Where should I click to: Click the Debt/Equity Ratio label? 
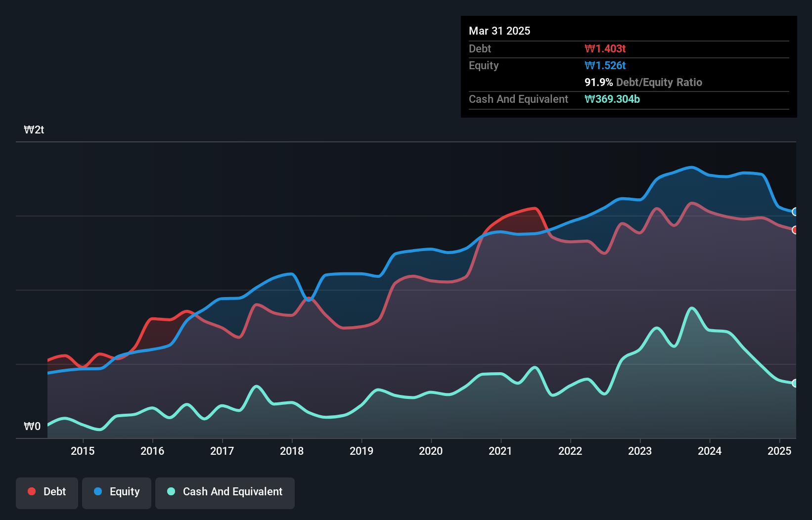[659, 83]
